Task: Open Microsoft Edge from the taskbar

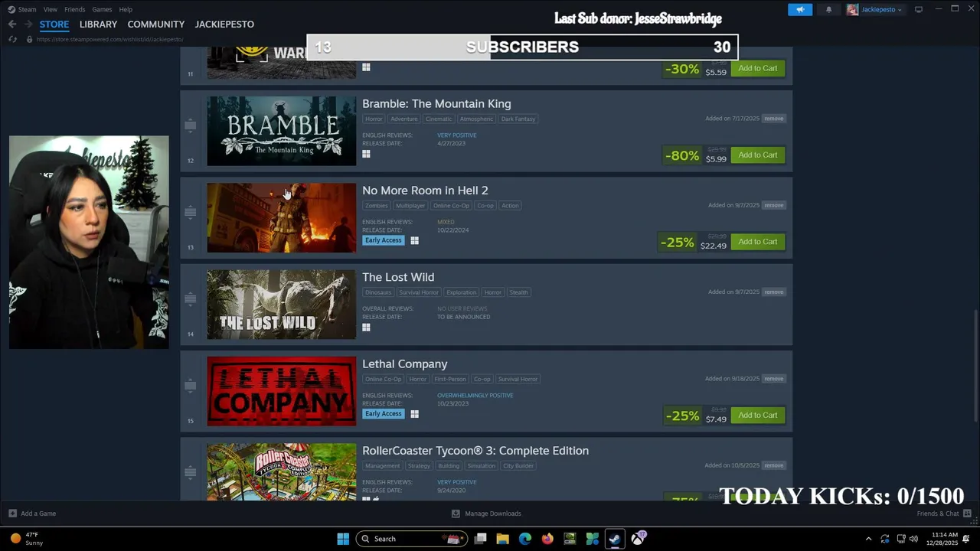Action: pyautogui.click(x=524, y=539)
